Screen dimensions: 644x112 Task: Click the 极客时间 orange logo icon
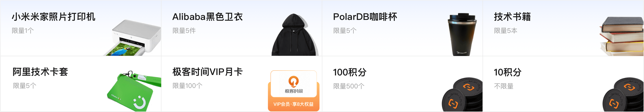294,81
